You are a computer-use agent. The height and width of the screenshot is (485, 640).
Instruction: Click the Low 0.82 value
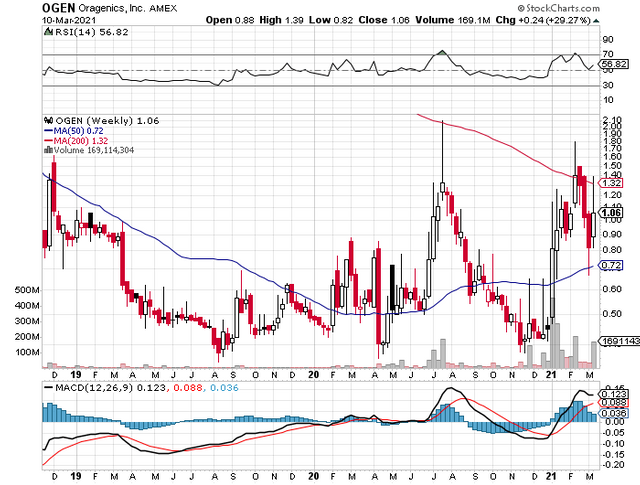[331, 20]
